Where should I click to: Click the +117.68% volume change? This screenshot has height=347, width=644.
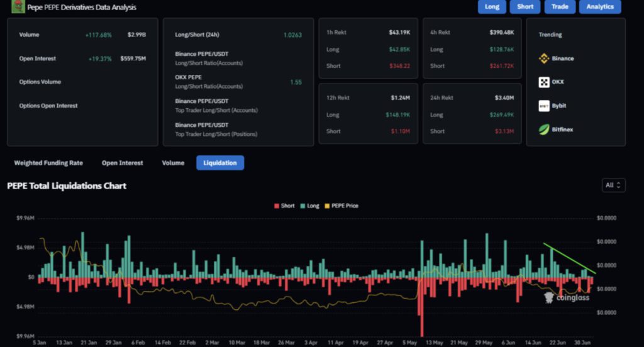click(x=99, y=35)
